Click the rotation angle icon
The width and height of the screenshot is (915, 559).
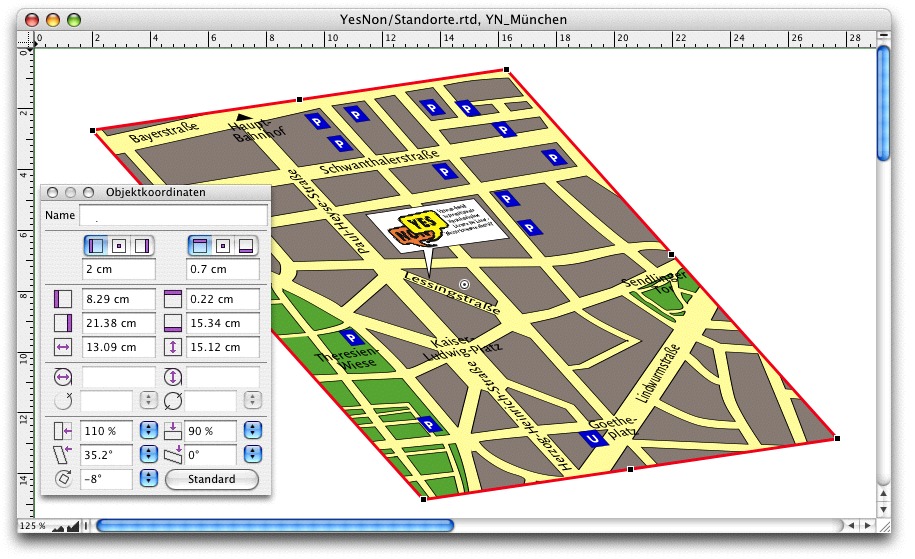(x=63, y=479)
